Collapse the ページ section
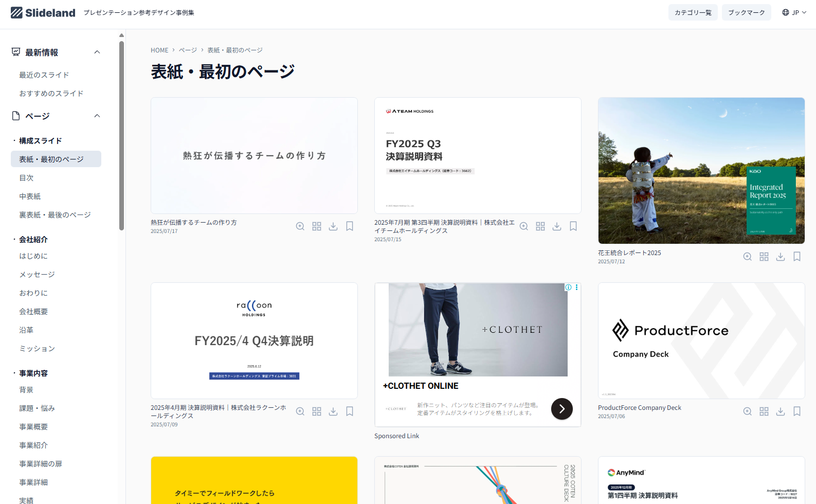This screenshot has height=504, width=816. pos(97,116)
